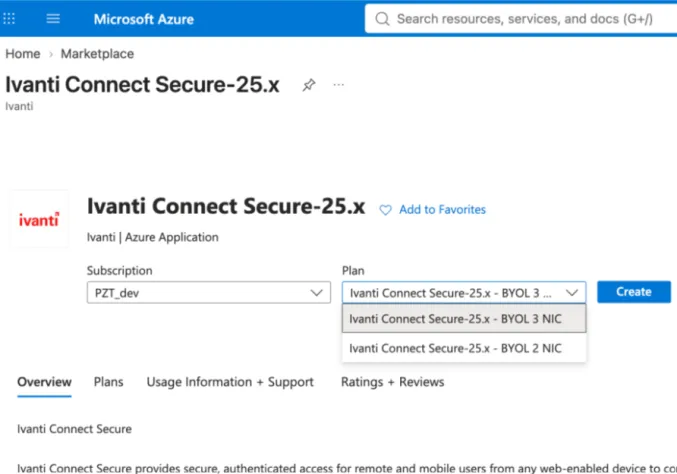Open Ratings + Reviews tab
The height and width of the screenshot is (474, 677).
392,382
